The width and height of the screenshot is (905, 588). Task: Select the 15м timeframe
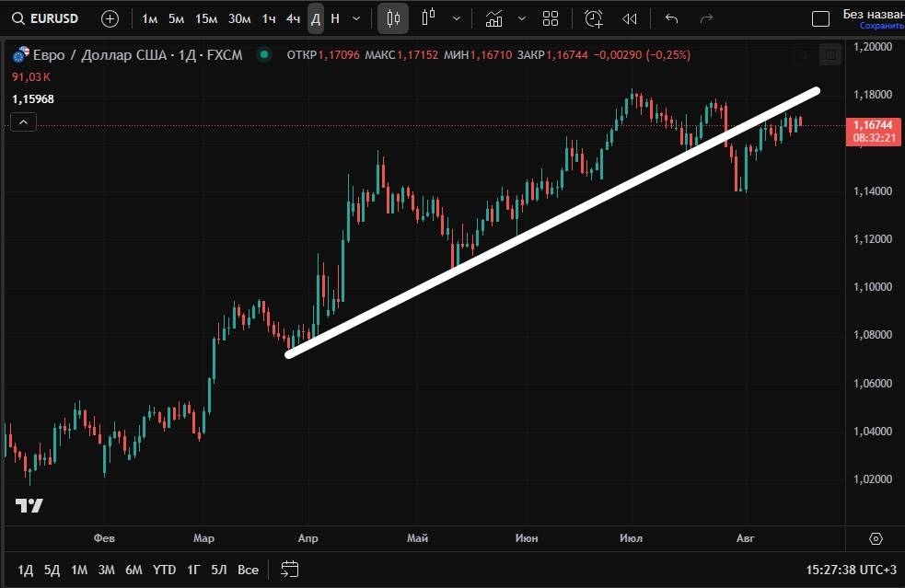click(x=206, y=18)
